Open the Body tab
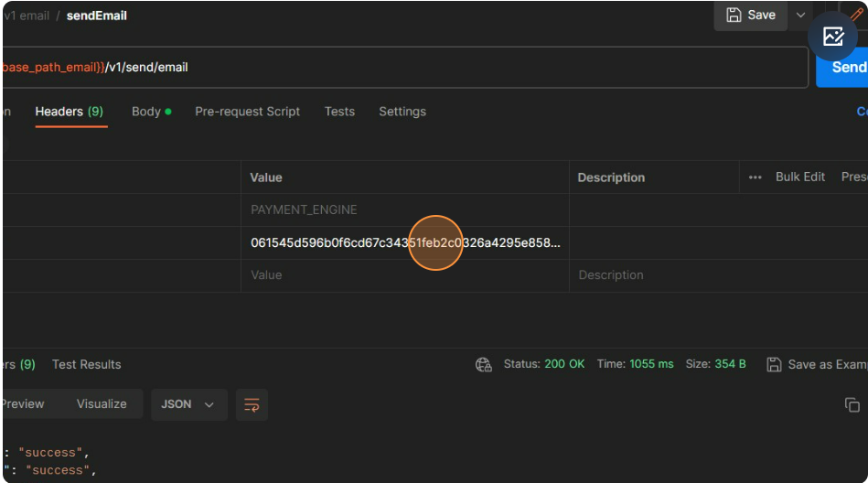The width and height of the screenshot is (868, 483). pyautogui.click(x=151, y=112)
